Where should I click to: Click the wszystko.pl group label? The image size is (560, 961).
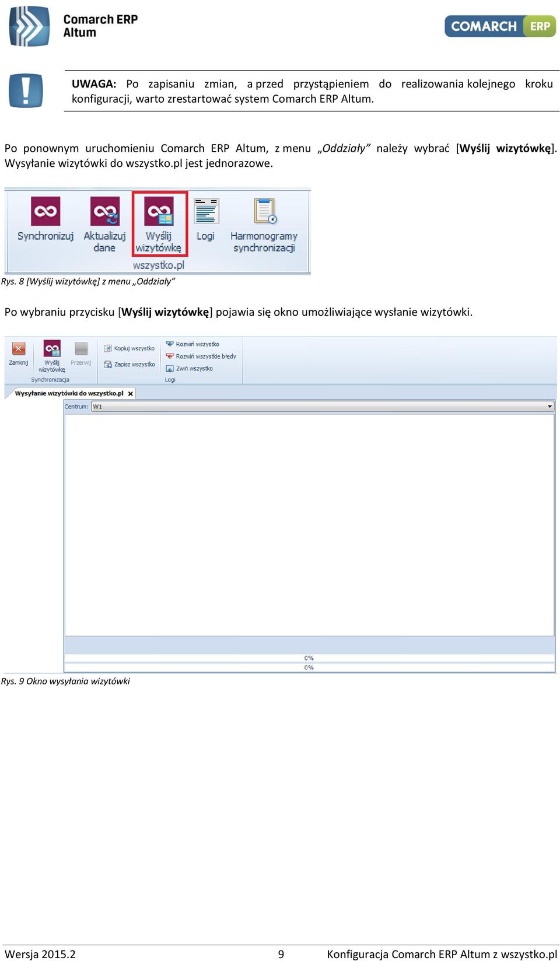click(159, 265)
